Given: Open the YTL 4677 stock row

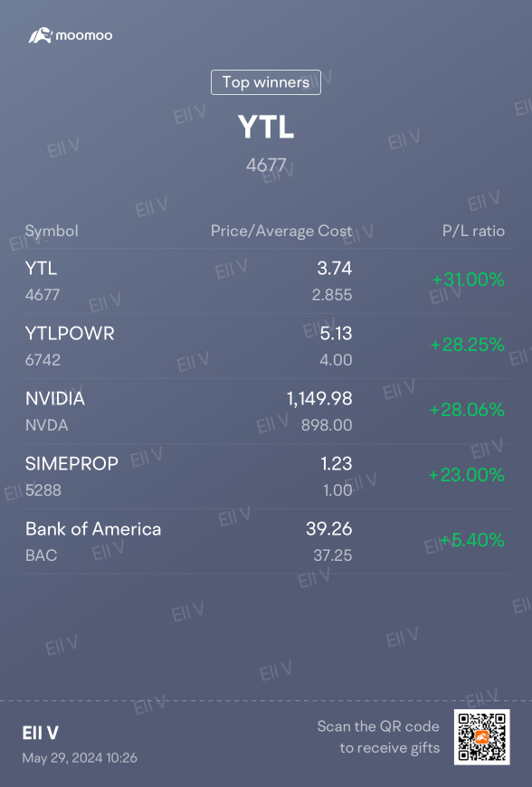Looking at the screenshot, I should coord(265,281).
